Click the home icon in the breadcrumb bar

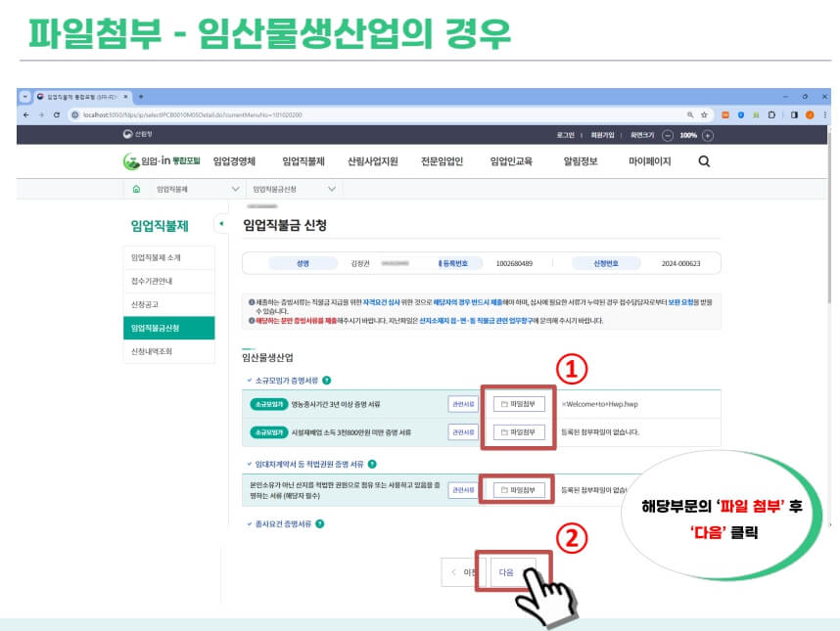point(135,189)
